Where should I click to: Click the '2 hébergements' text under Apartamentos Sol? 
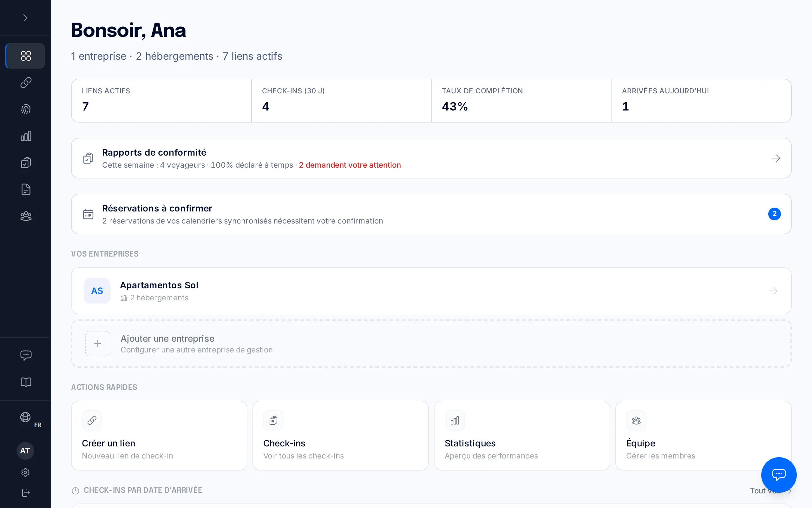pos(159,298)
